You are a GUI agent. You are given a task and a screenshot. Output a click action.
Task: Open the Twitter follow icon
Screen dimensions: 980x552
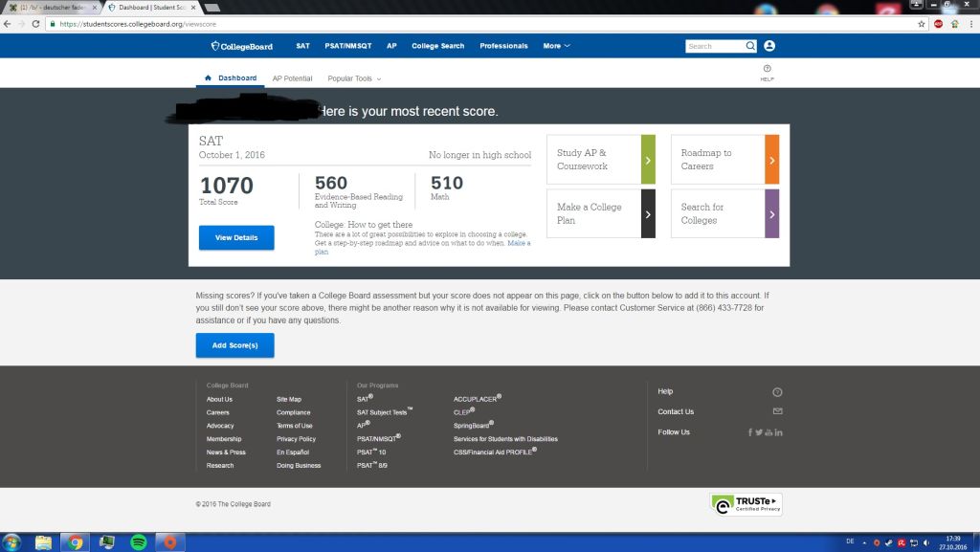click(x=759, y=432)
